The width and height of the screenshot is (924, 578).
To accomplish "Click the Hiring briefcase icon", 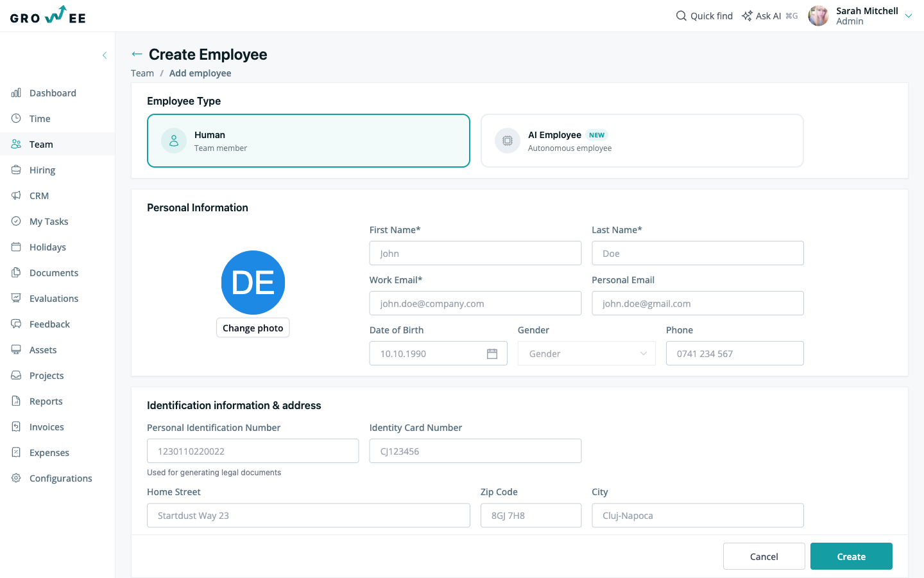I will (x=16, y=170).
